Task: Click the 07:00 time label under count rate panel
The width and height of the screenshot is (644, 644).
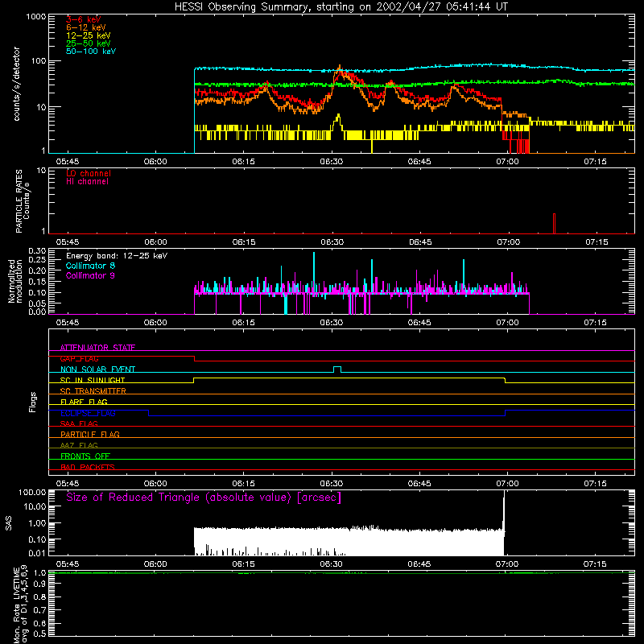Action: 507,162
